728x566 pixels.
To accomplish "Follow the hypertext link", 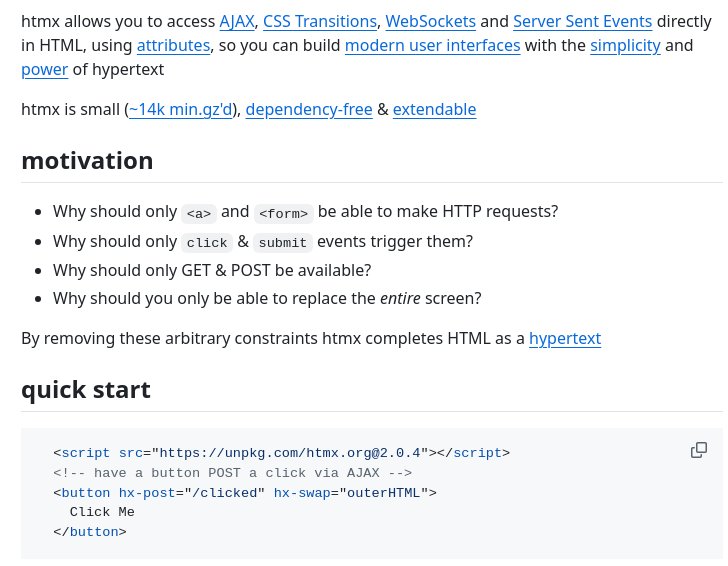I will point(565,338).
